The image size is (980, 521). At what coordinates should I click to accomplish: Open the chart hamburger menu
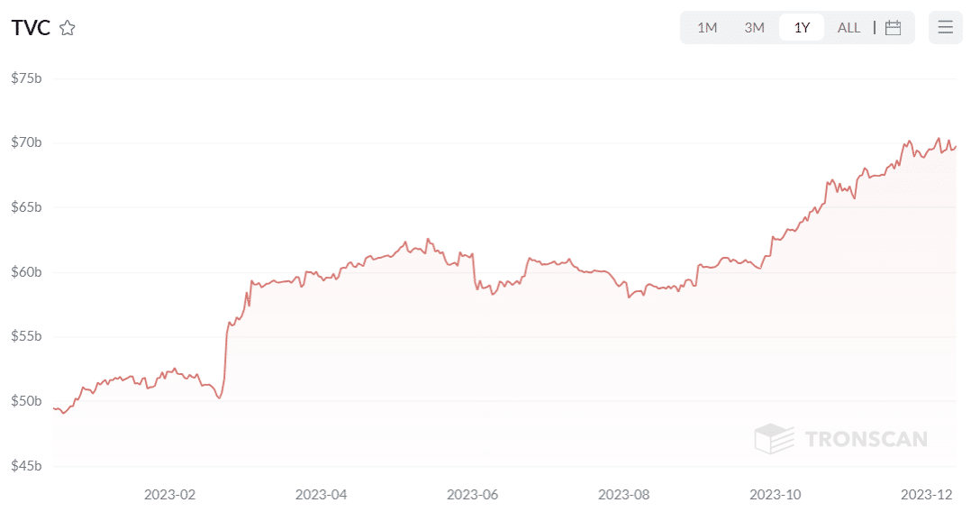click(945, 27)
